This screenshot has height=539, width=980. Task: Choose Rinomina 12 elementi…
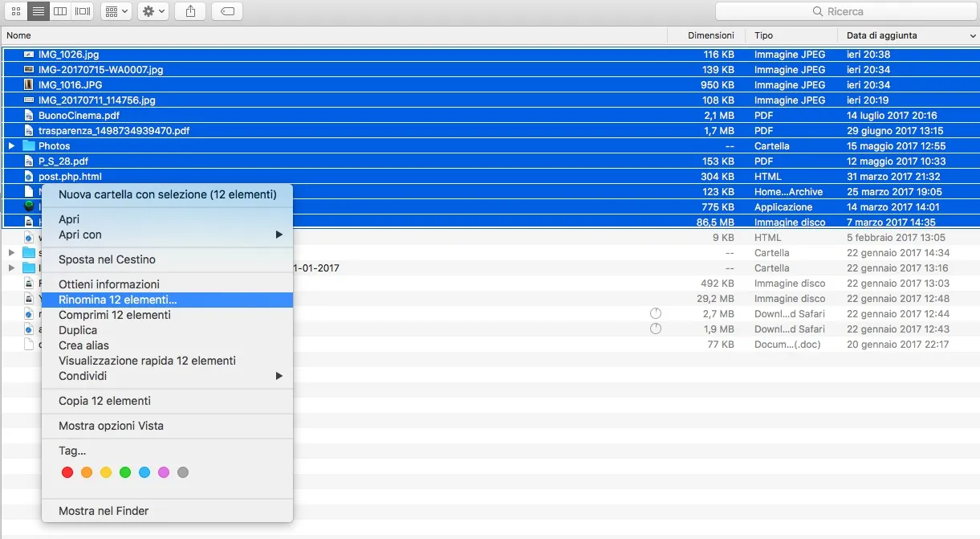(167, 300)
